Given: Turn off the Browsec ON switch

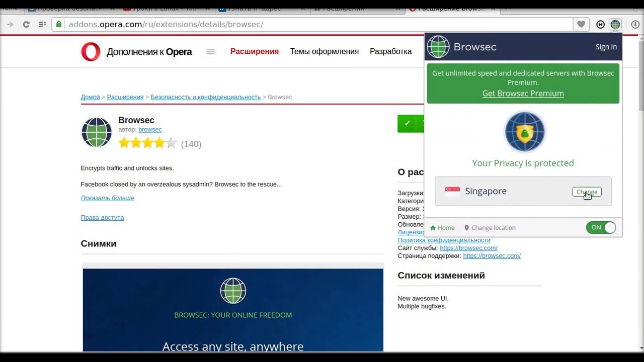Looking at the screenshot, I should (601, 228).
